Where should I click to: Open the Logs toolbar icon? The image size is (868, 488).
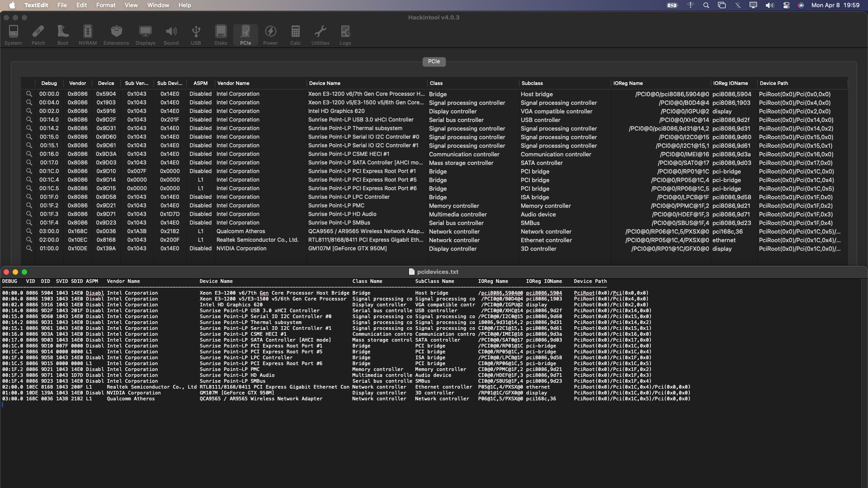pyautogui.click(x=345, y=35)
